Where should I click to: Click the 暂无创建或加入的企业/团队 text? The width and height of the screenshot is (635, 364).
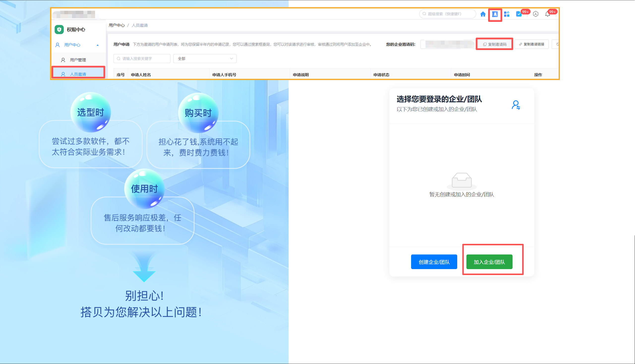tap(462, 195)
